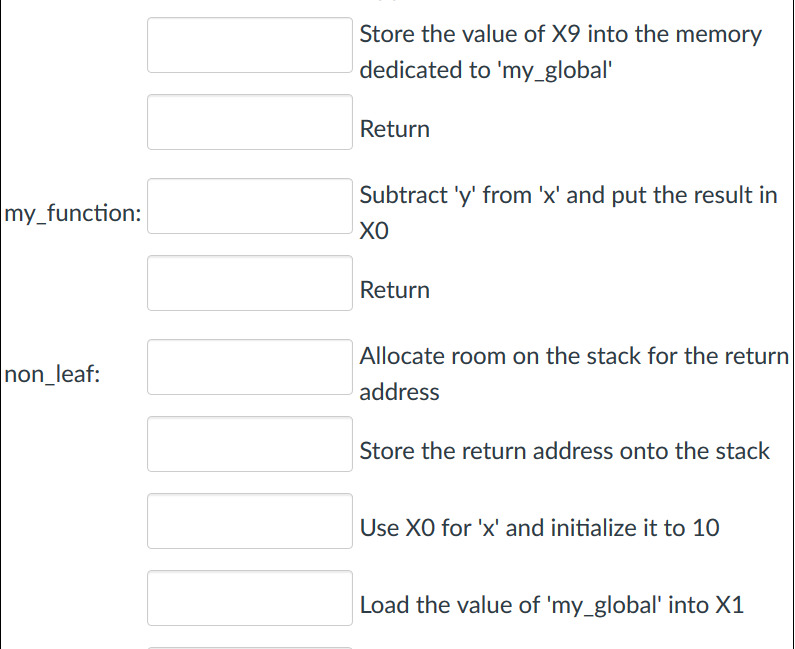This screenshot has width=795, height=649.
Task: Click "Load the value of 'my_global' into X1" text
Action: 551,605
